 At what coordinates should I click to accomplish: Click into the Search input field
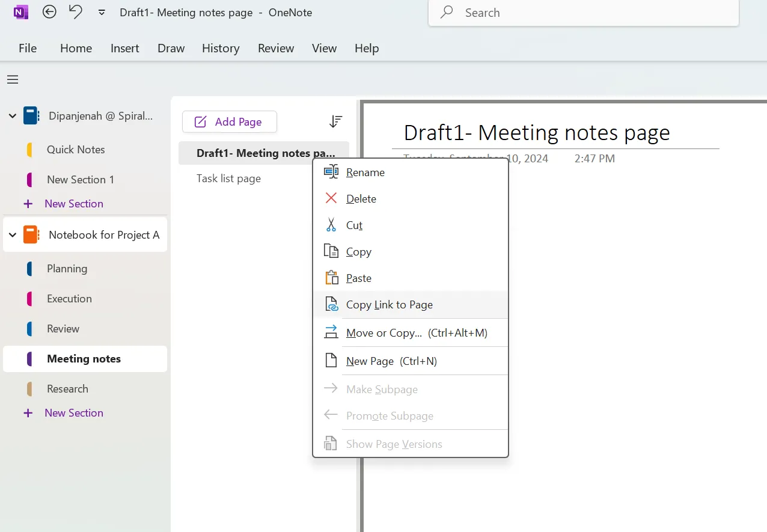click(583, 13)
